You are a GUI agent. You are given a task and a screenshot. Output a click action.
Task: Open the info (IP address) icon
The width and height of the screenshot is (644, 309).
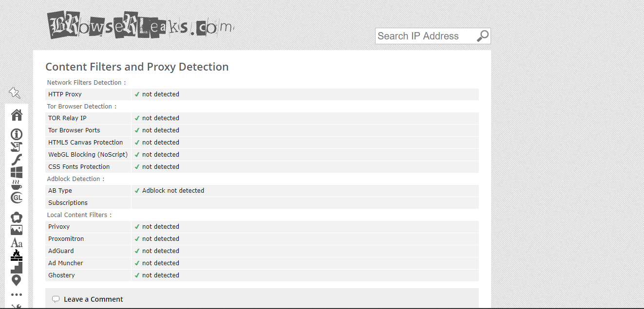[x=17, y=134]
